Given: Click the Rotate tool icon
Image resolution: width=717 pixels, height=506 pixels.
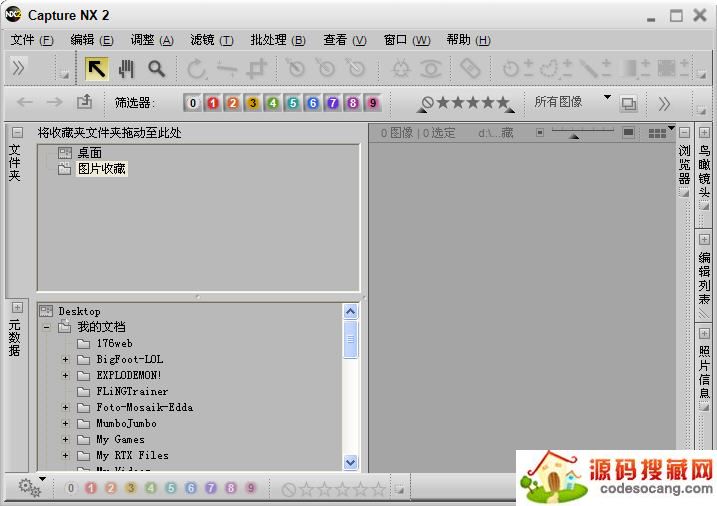Looking at the screenshot, I should pyautogui.click(x=197, y=68).
